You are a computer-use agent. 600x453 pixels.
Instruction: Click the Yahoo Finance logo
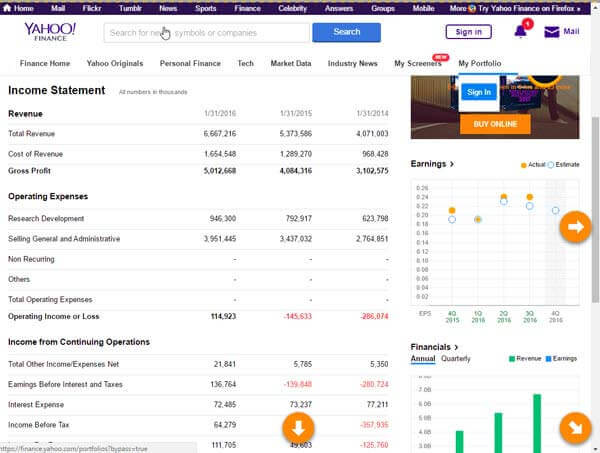point(50,32)
